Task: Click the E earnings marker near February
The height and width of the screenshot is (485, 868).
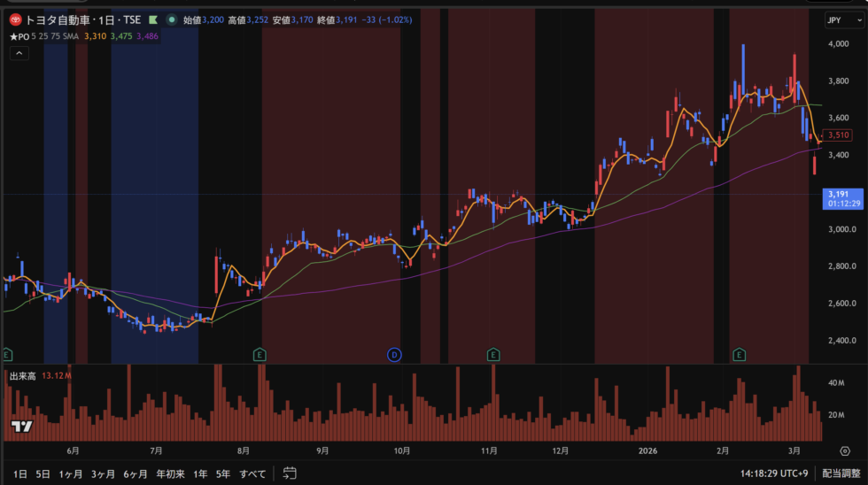Action: pos(738,355)
